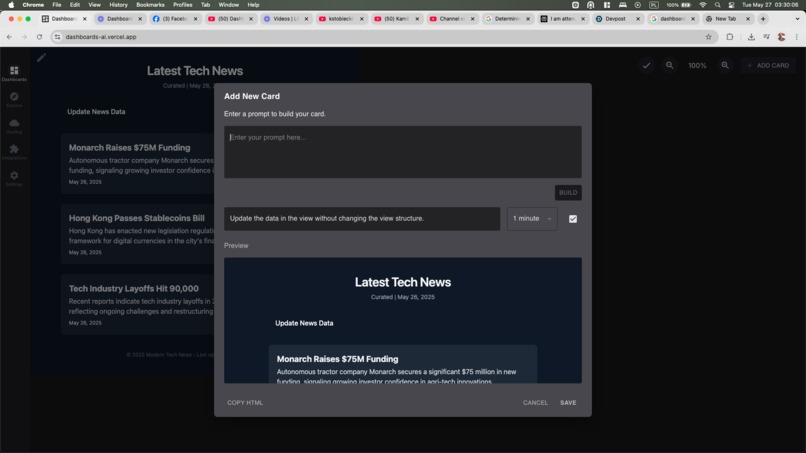Click the zoom in magnifier right of 100%
806x453 pixels.
[725, 65]
